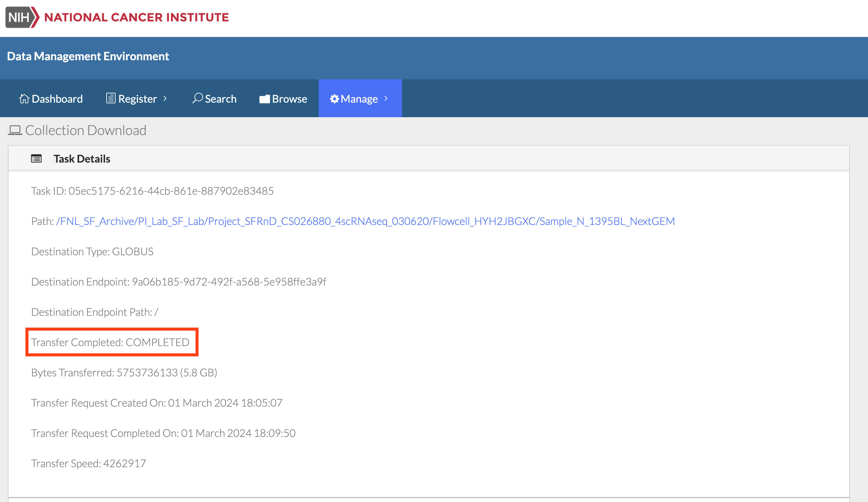This screenshot has width=868, height=502.
Task: Click the Data Management Environment heading
Action: click(x=88, y=56)
